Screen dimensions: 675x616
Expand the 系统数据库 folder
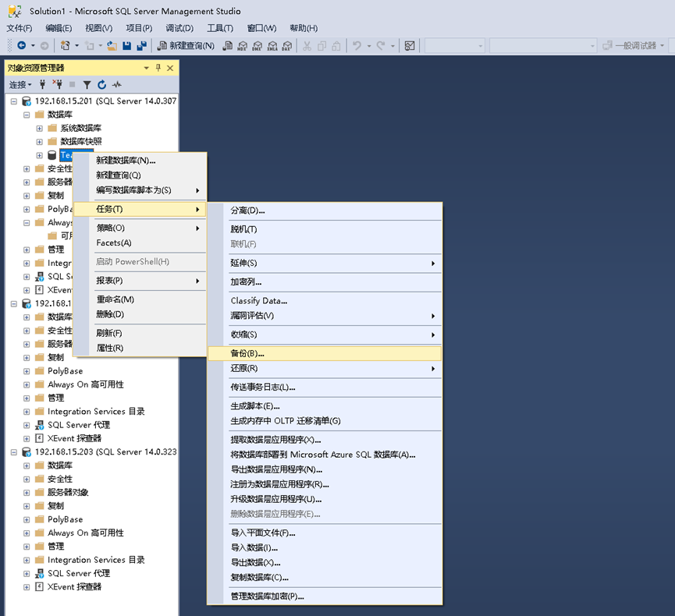pyautogui.click(x=40, y=128)
